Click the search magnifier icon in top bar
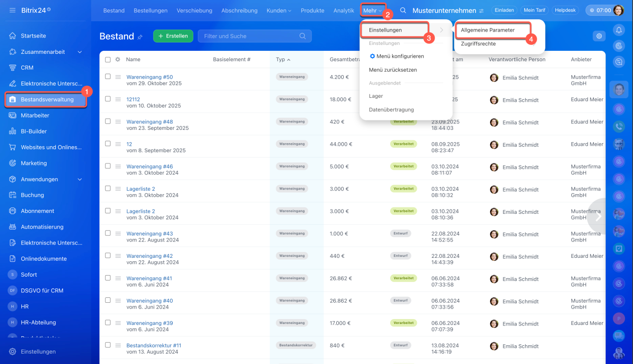Image resolution: width=633 pixels, height=364 pixels. [403, 10]
